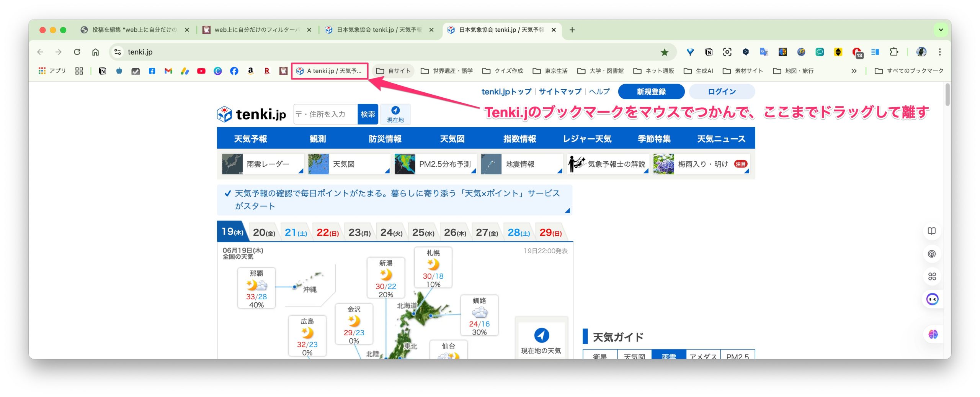Click the 現在地 location button
Screen dimensions: 980x397
coord(395,114)
